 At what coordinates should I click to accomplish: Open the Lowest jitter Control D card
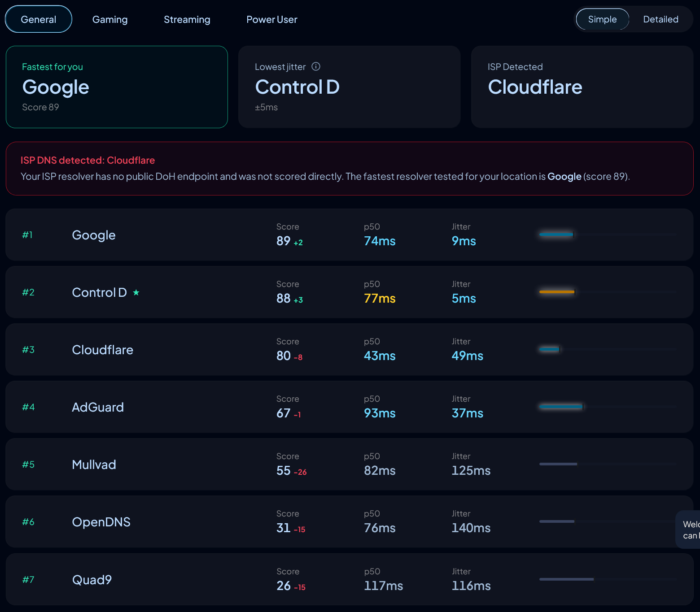pyautogui.click(x=350, y=87)
